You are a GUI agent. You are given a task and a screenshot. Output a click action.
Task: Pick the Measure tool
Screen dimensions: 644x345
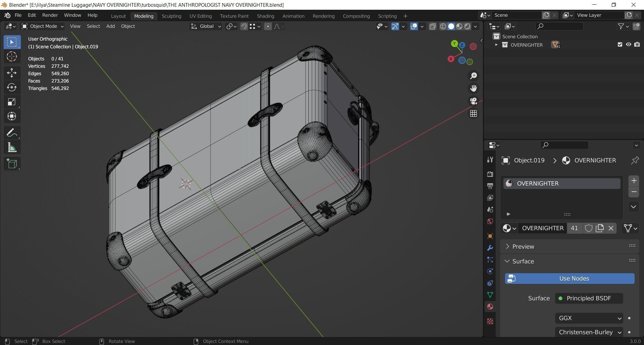[12, 148]
